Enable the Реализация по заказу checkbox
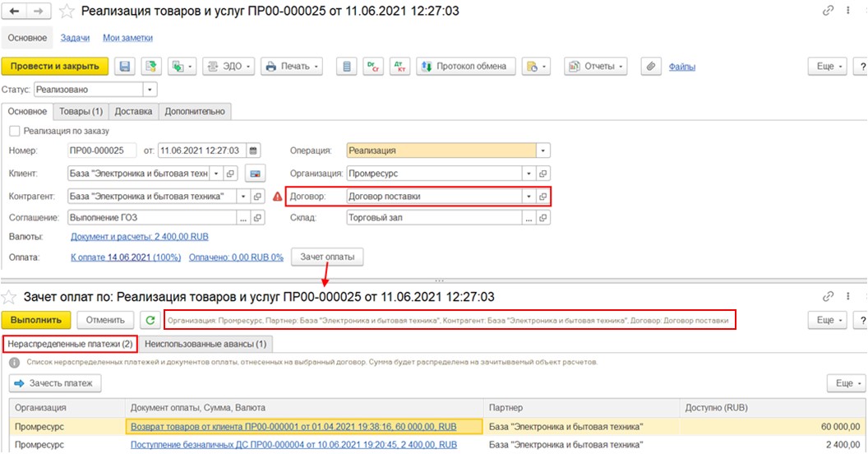Image resolution: width=868 pixels, height=454 pixels. pos(15,131)
